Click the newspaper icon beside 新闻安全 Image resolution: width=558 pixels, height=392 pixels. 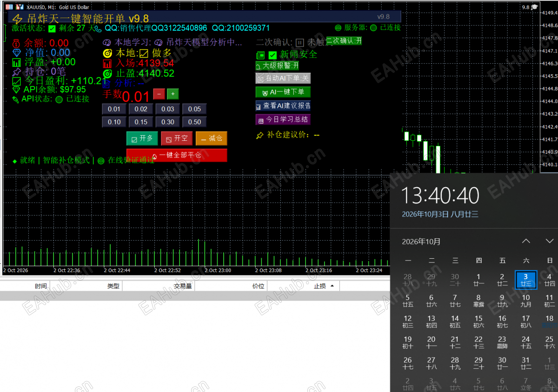click(x=260, y=55)
